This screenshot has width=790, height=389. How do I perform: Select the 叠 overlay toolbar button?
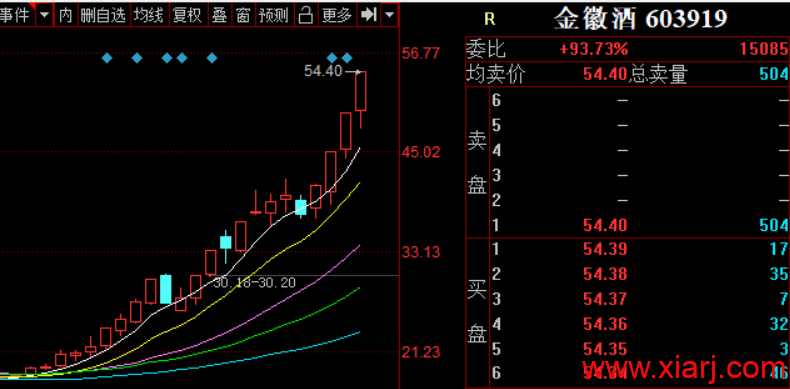(x=219, y=16)
